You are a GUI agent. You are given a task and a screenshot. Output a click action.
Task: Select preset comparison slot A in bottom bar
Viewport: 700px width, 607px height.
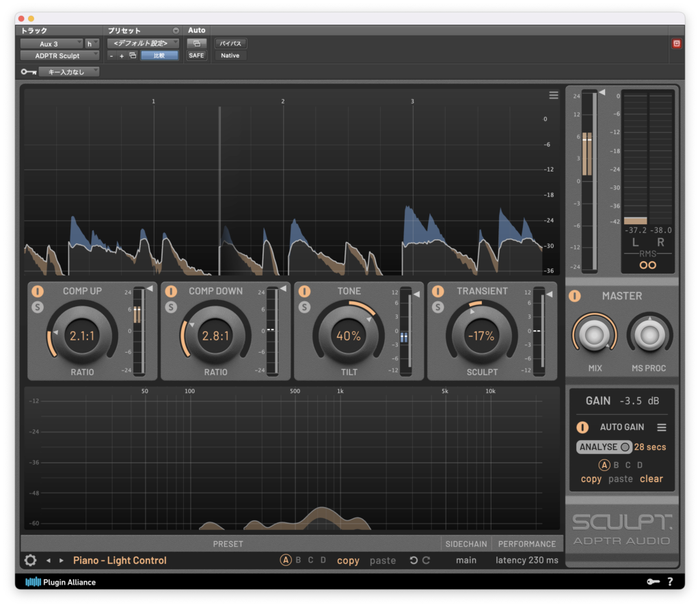click(x=286, y=560)
